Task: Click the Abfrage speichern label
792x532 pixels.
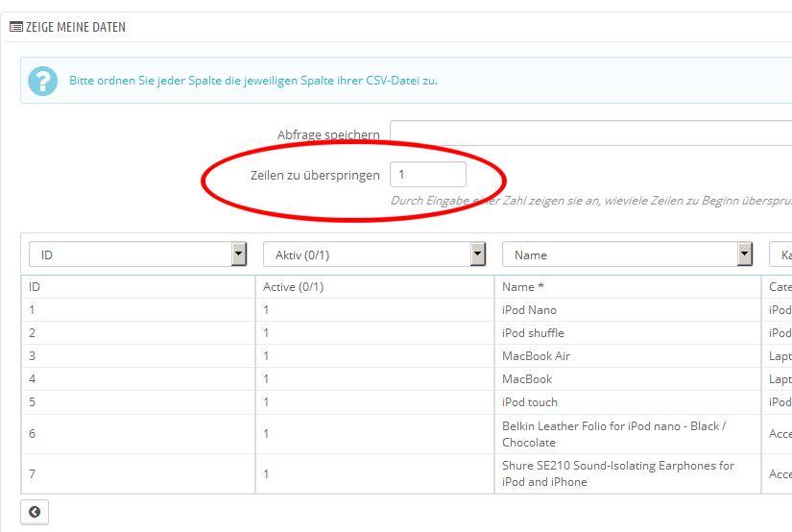Action: pos(328,134)
